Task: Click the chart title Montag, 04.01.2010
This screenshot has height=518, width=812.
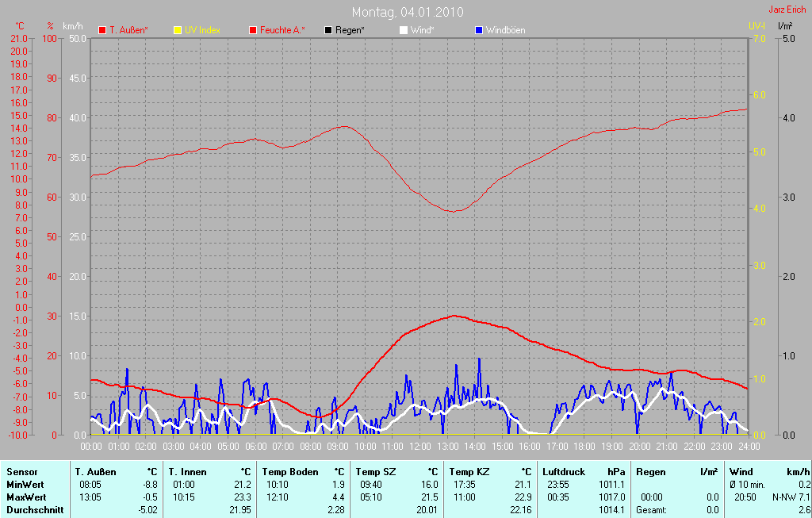Action: [x=408, y=12]
